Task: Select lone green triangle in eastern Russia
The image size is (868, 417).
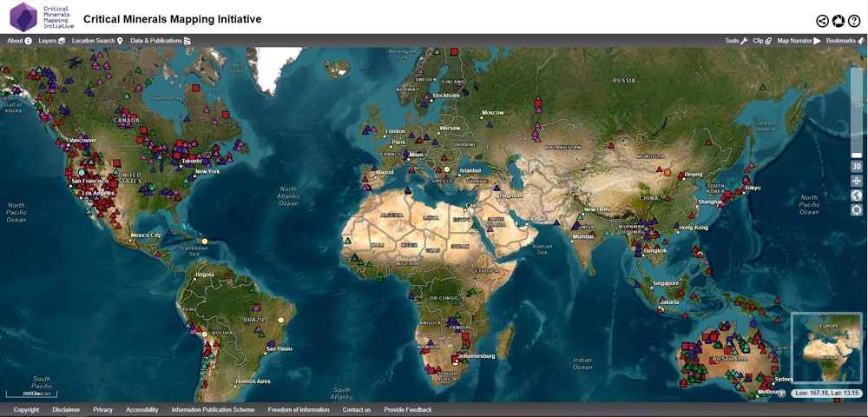Action: [763, 87]
